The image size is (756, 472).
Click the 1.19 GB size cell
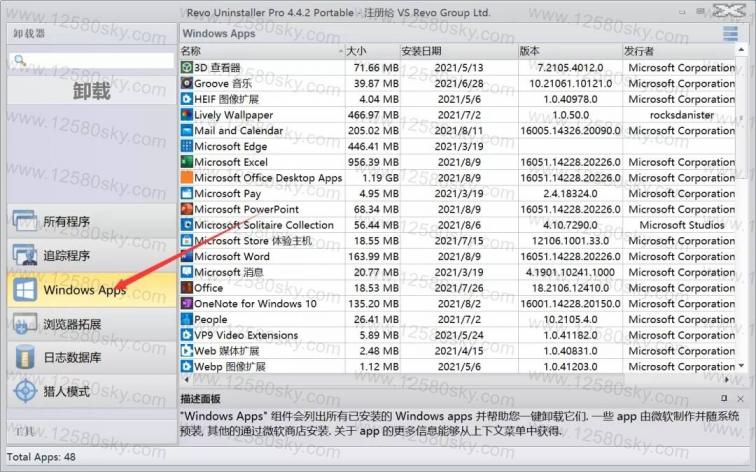click(380, 178)
